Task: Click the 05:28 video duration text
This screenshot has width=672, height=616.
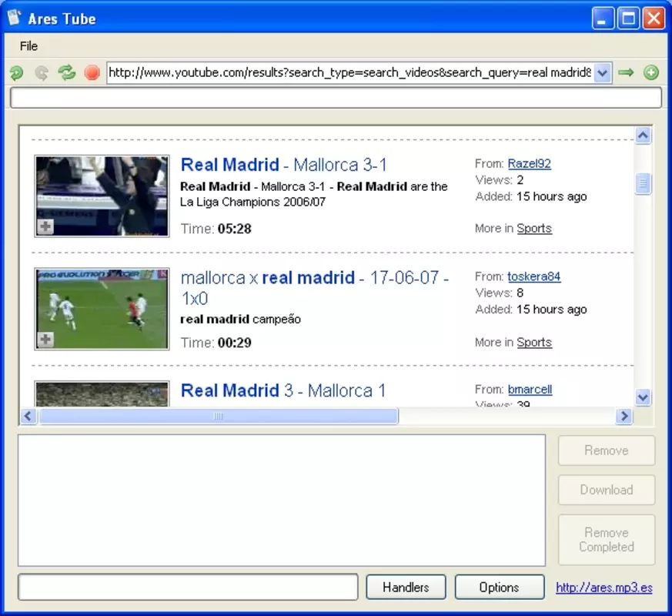Action: [x=235, y=229]
